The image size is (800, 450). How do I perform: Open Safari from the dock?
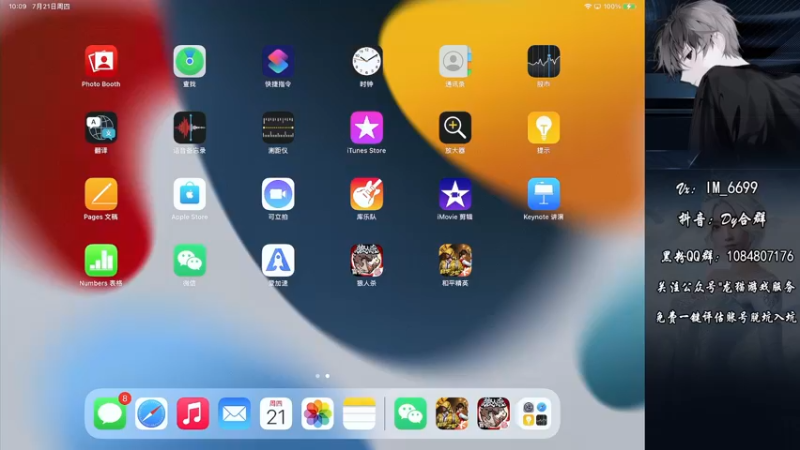point(152,413)
